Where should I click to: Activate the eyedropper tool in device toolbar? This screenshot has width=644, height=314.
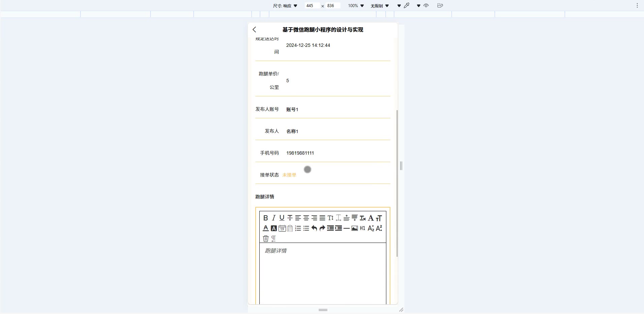407,5
